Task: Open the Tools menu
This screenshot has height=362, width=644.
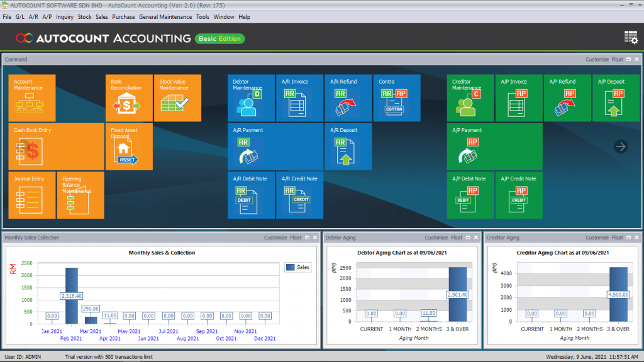Action: (203, 17)
